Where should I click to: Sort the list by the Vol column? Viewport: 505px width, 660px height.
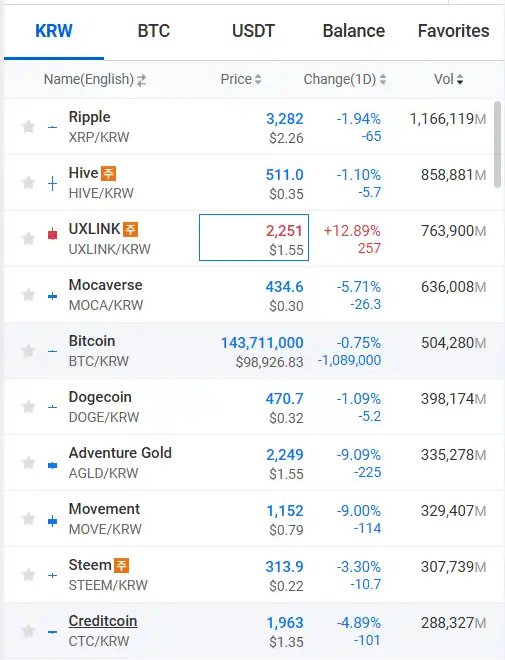[x=449, y=79]
